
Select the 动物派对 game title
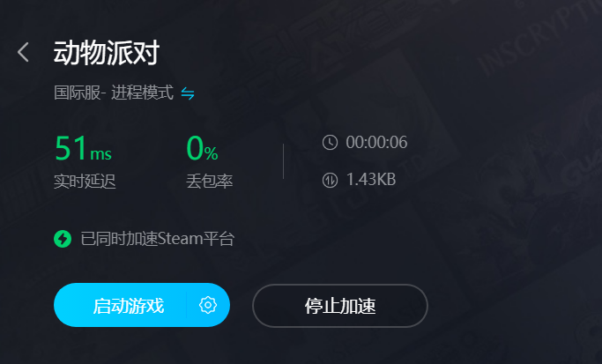coord(107,53)
